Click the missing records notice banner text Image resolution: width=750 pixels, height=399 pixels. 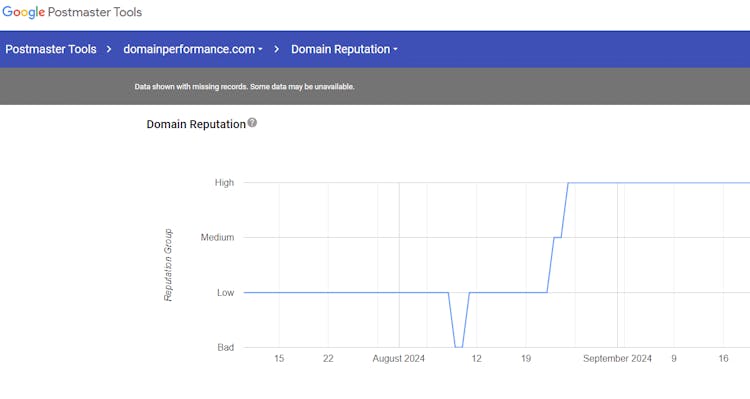244,87
